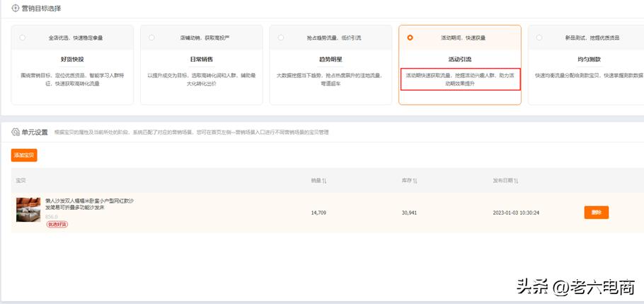Sort by 发布日期 using its sort arrows
Screen dimensions: 644x304
coord(516,181)
